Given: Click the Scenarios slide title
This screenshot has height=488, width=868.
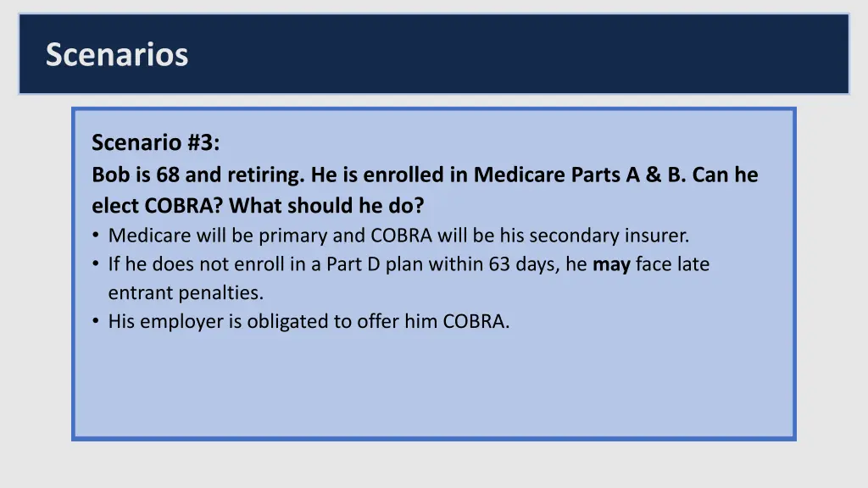Looking at the screenshot, I should 117,55.
